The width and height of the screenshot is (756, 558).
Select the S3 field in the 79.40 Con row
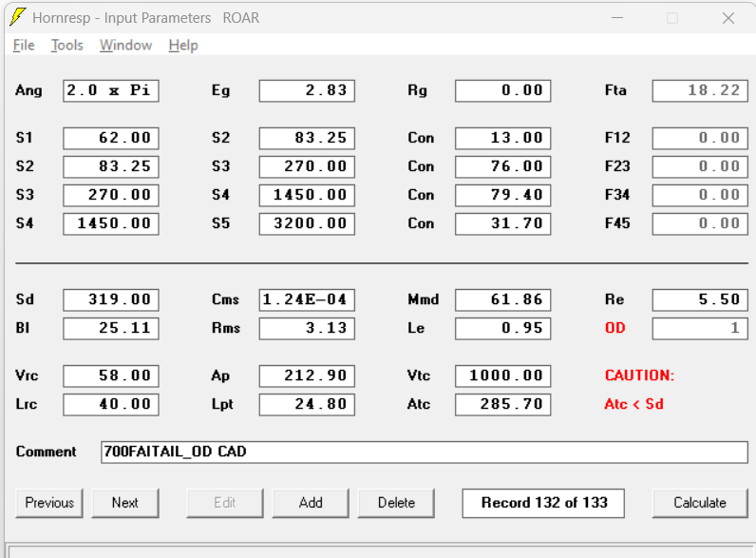111,195
